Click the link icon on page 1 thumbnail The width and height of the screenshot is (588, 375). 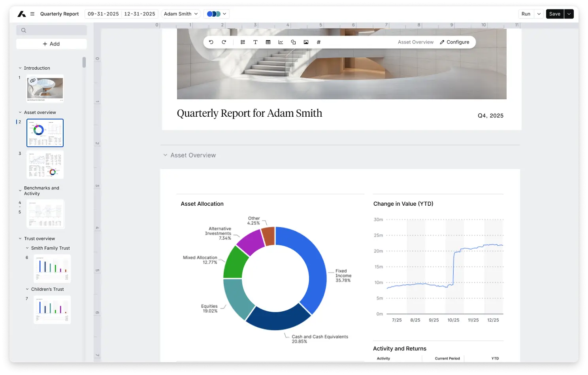[33, 80]
